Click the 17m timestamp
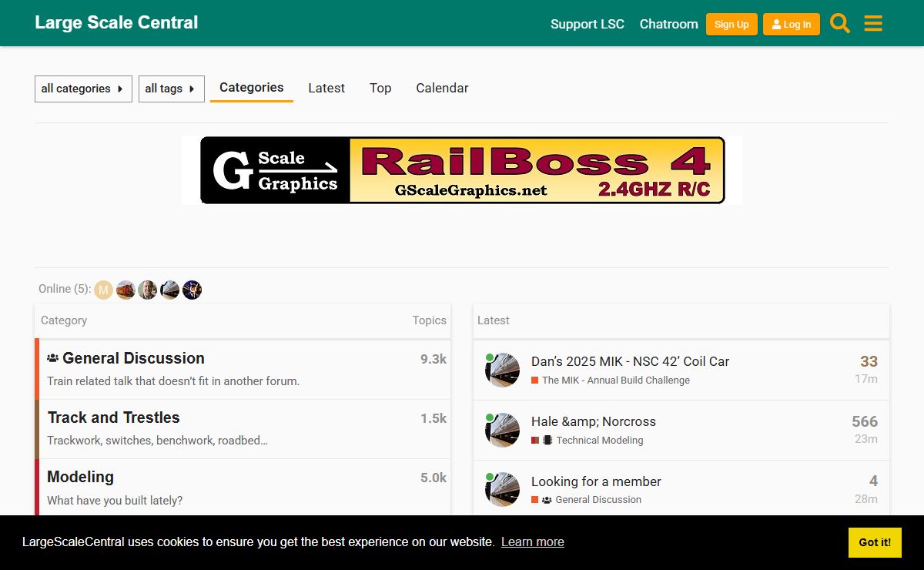 point(866,379)
